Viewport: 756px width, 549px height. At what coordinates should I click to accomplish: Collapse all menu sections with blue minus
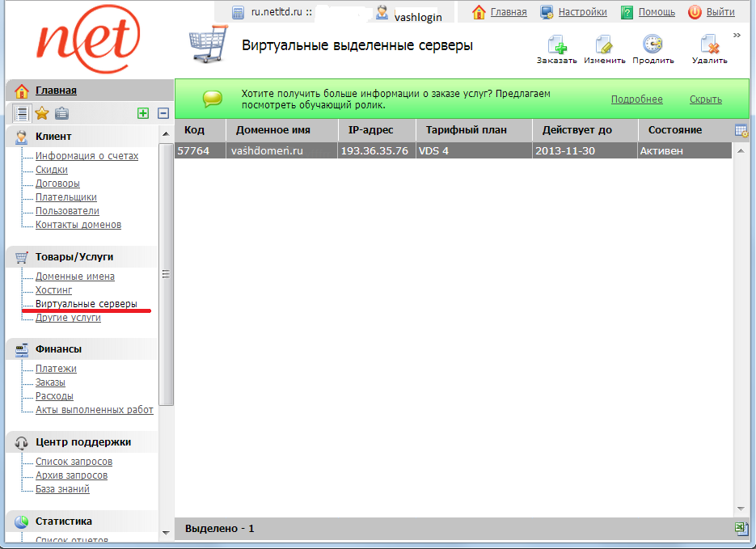[x=163, y=114]
